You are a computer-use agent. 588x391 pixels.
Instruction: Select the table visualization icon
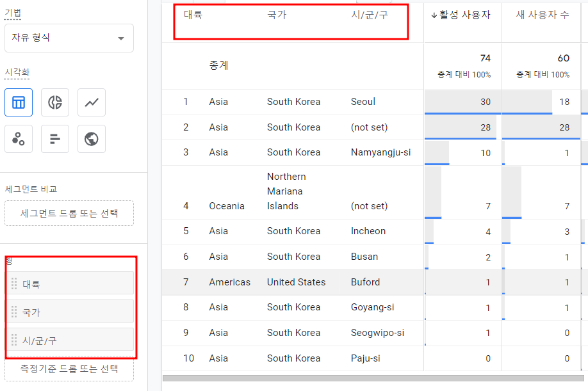click(19, 102)
